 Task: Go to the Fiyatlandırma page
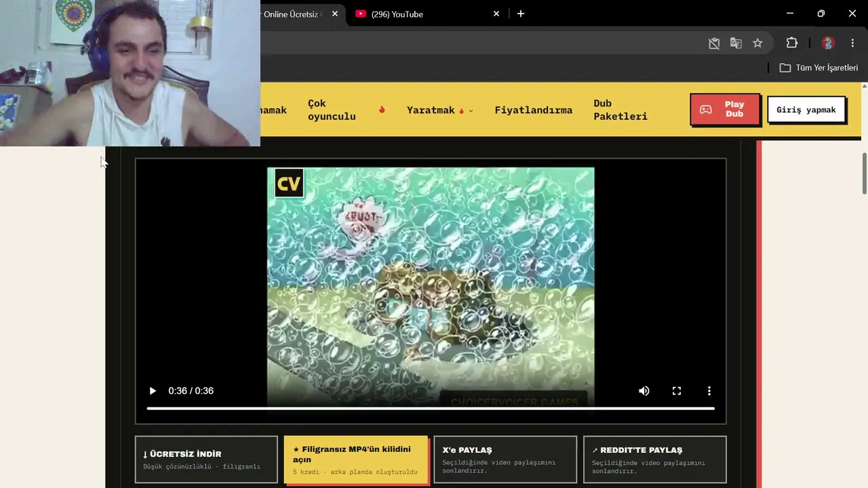[x=534, y=110]
